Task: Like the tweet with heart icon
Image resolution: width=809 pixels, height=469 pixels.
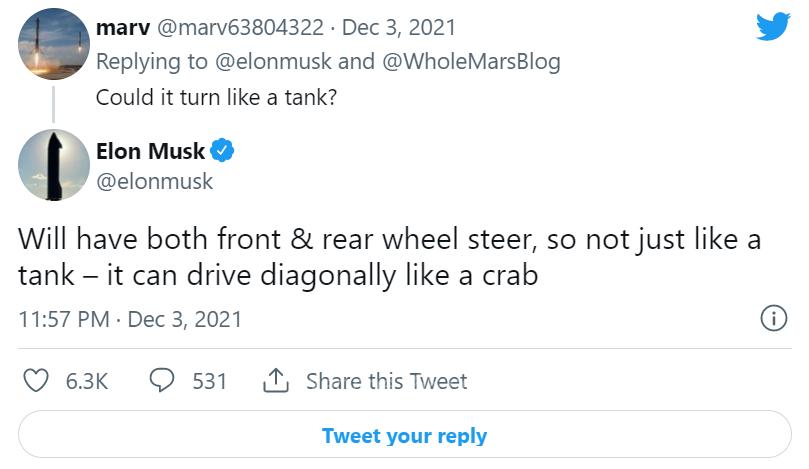Action: click(x=37, y=381)
